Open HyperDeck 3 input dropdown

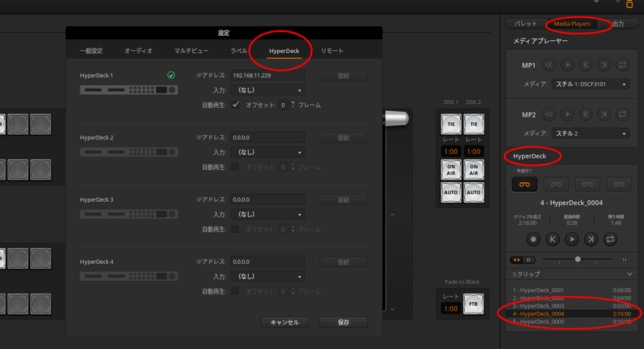point(267,214)
